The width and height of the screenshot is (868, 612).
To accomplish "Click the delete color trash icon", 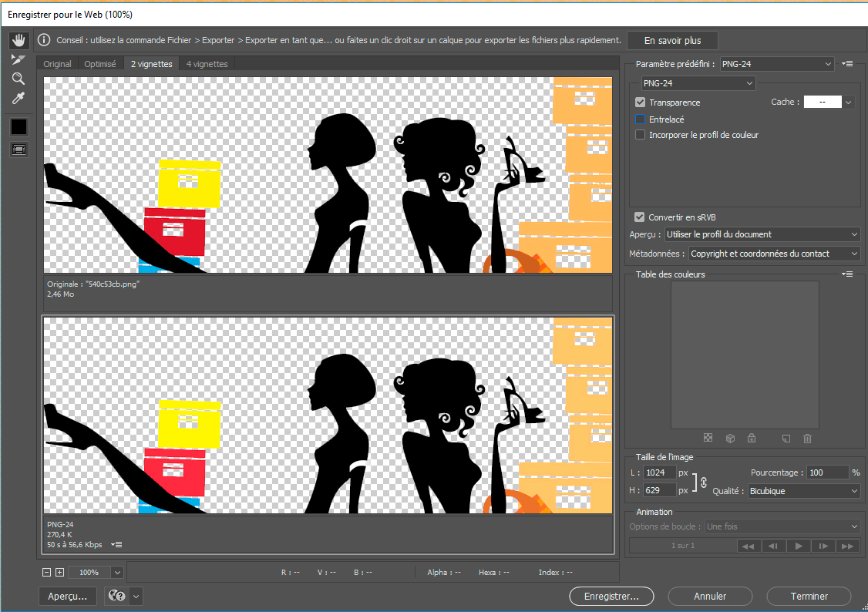I will coord(807,439).
